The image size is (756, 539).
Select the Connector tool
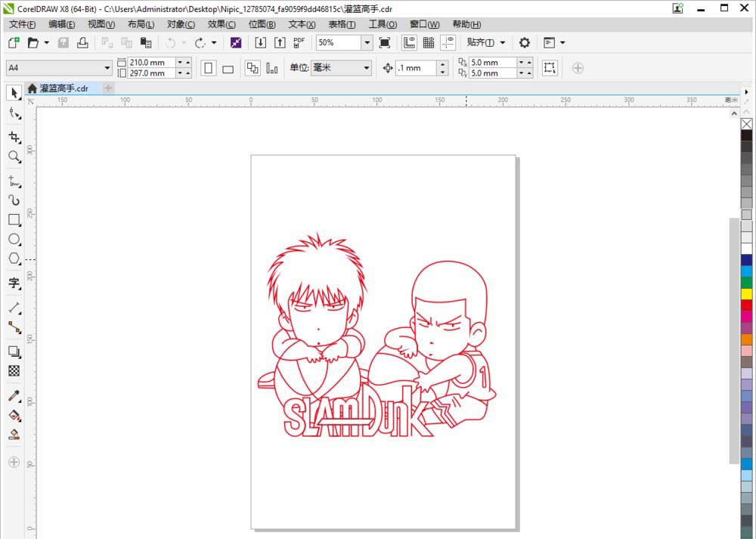click(14, 327)
